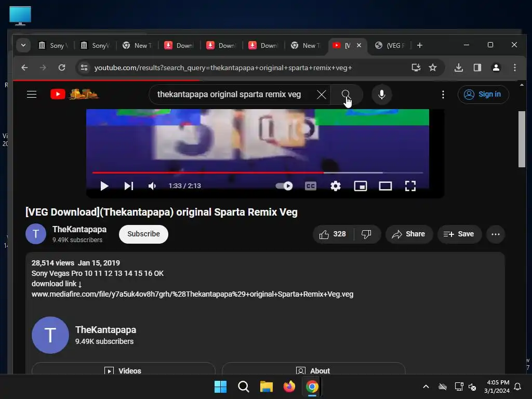Launch Firefox from taskbar
The height and width of the screenshot is (399, 532).
pos(289,387)
